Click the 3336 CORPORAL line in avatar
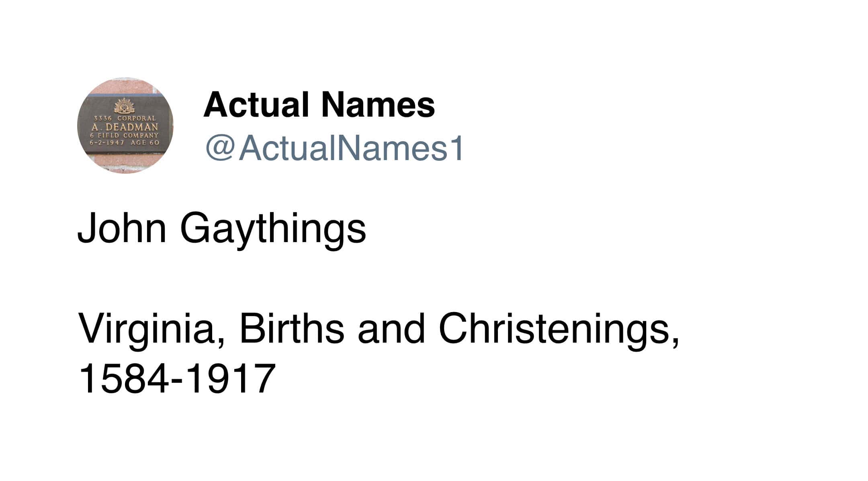The width and height of the screenshot is (868, 481). coord(125,118)
